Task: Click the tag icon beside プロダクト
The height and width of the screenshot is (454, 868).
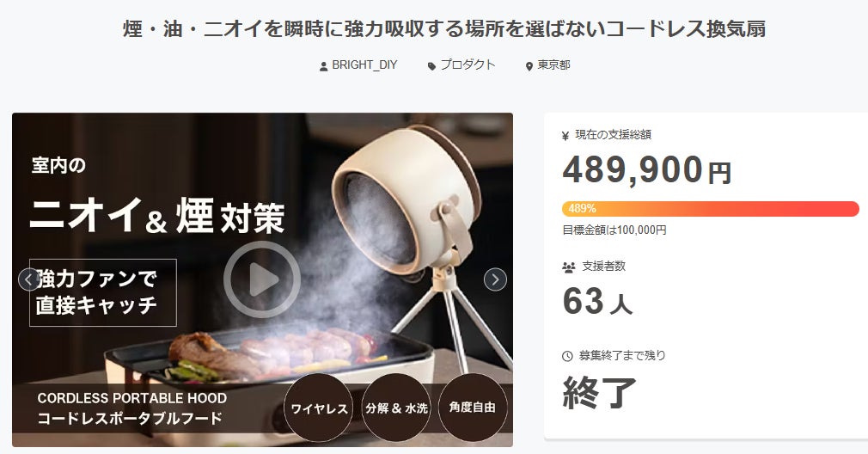Action: 431,66
